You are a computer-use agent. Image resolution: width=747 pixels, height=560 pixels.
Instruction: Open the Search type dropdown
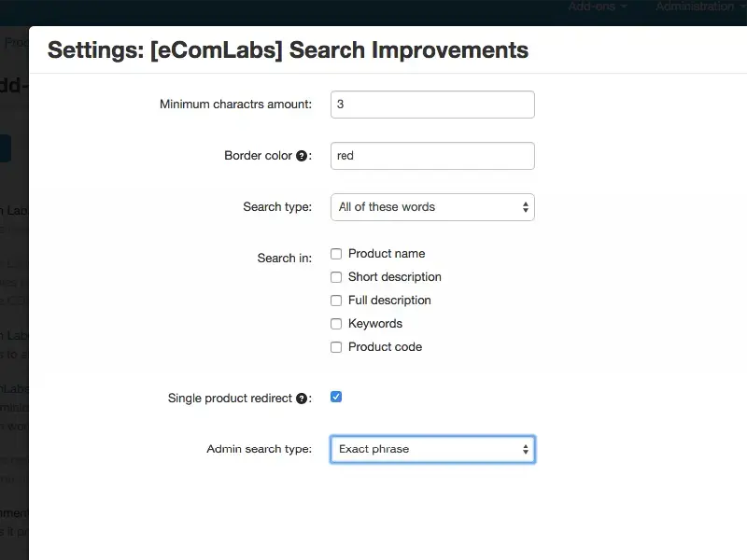432,207
